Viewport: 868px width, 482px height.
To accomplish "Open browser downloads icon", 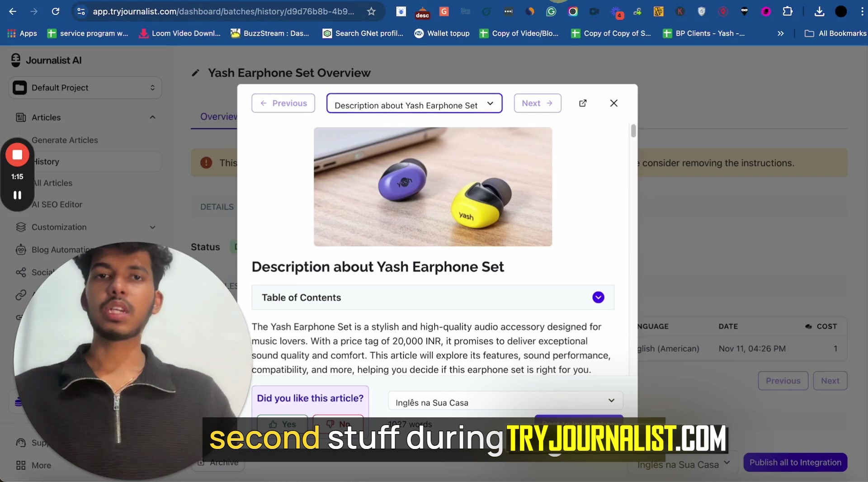I will (x=819, y=11).
